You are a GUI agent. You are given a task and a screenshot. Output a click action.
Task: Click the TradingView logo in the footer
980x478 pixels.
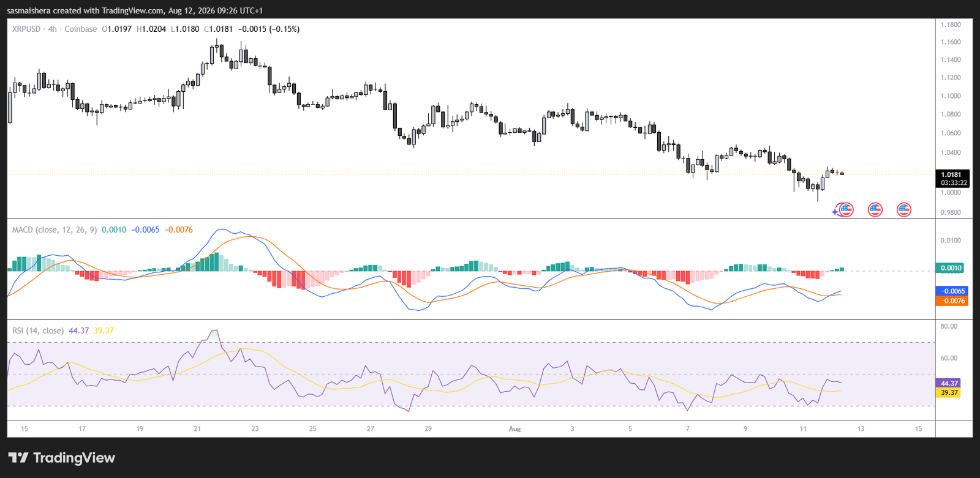pyautogui.click(x=61, y=458)
